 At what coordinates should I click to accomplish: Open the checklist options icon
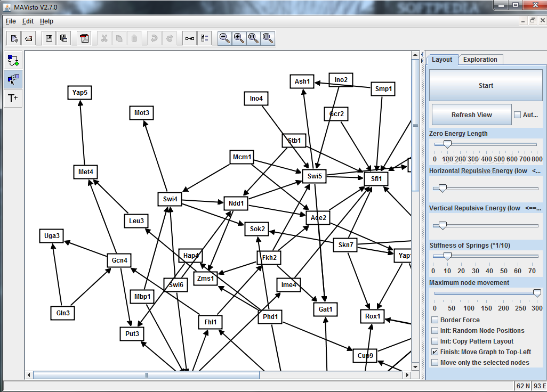click(x=204, y=38)
